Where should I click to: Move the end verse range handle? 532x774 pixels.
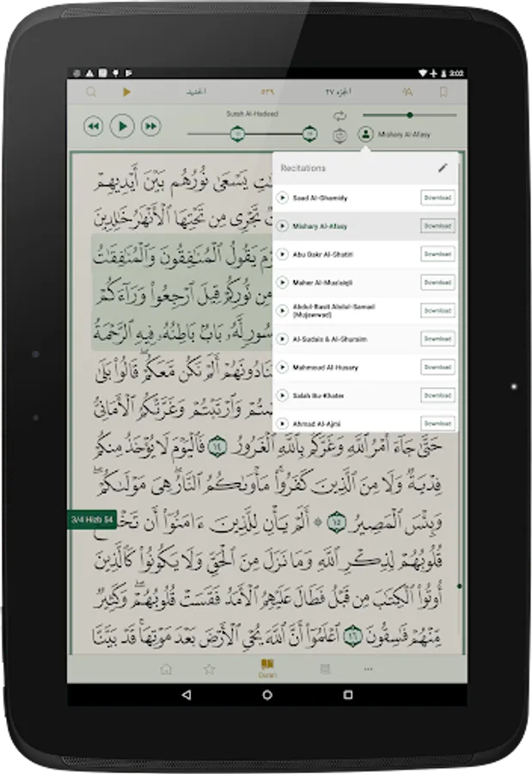309,134
